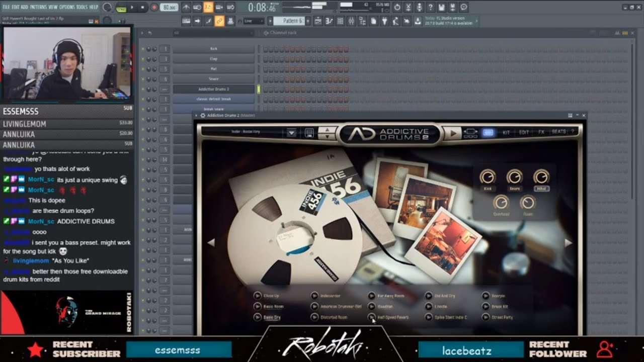This screenshot has width=644, height=362.
Task: Open the FILE menu
Action: pos(6,8)
